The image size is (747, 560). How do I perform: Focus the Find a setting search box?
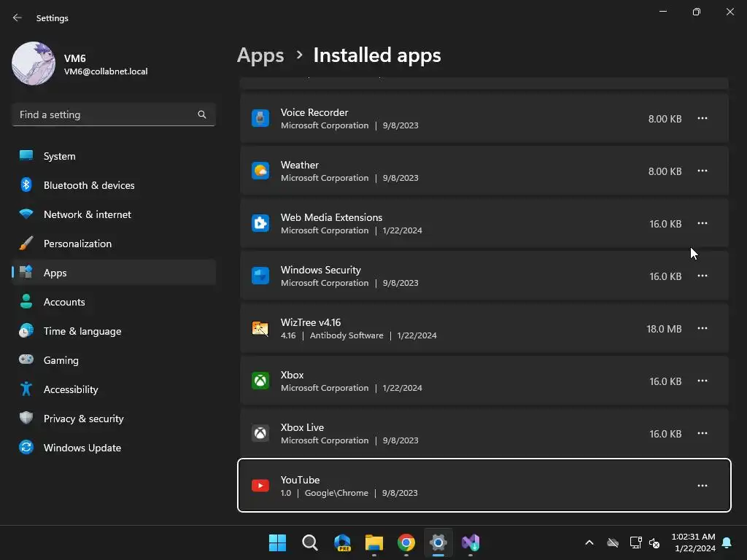113,114
